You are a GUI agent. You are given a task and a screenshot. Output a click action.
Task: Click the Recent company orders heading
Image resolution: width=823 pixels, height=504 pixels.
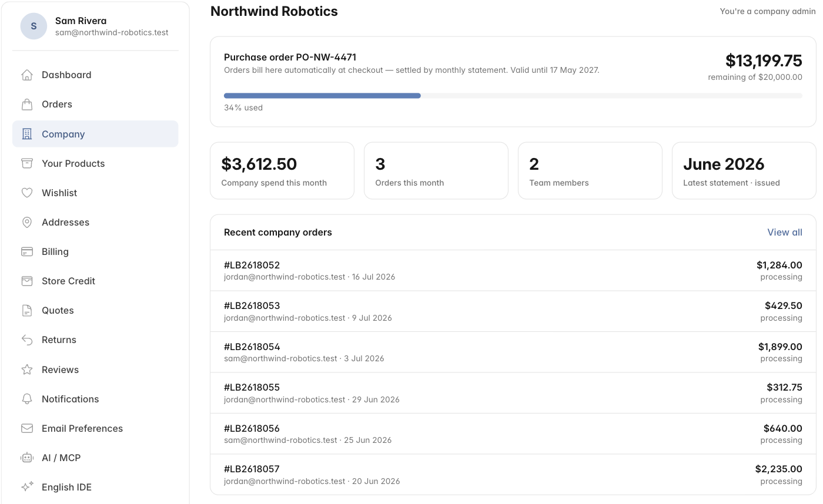(278, 232)
